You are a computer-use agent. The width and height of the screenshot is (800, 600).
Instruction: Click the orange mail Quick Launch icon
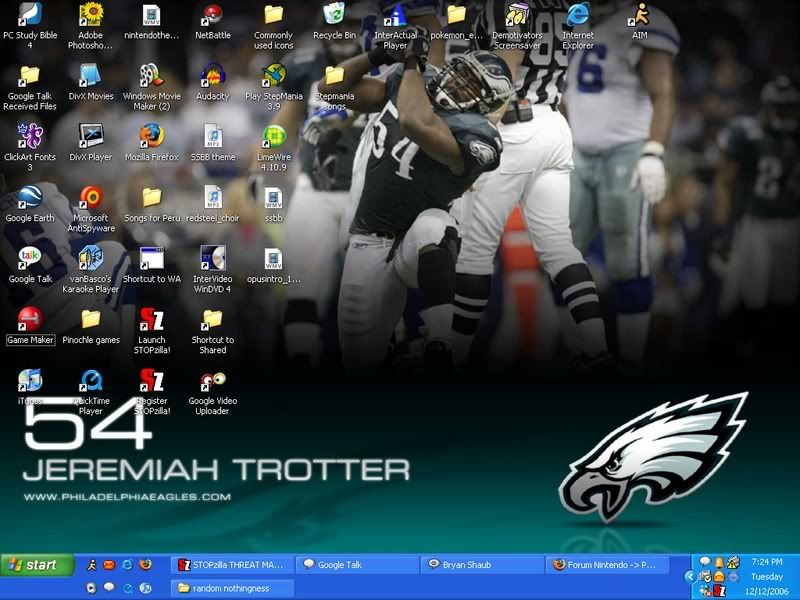pyautogui.click(x=109, y=565)
